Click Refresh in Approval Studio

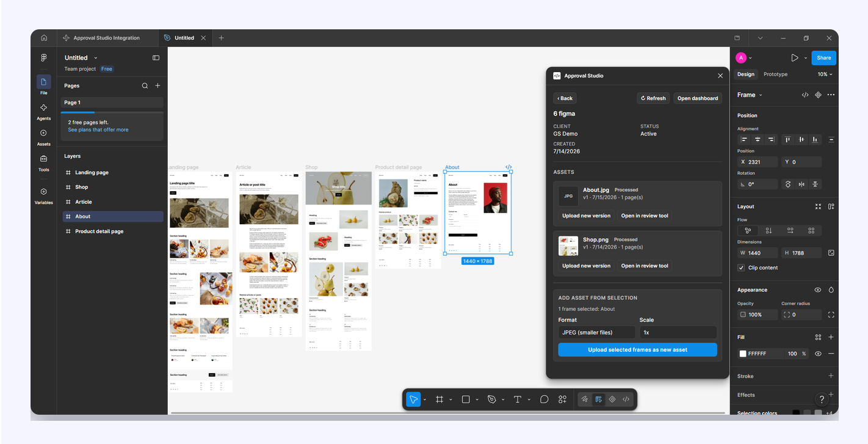(x=653, y=98)
